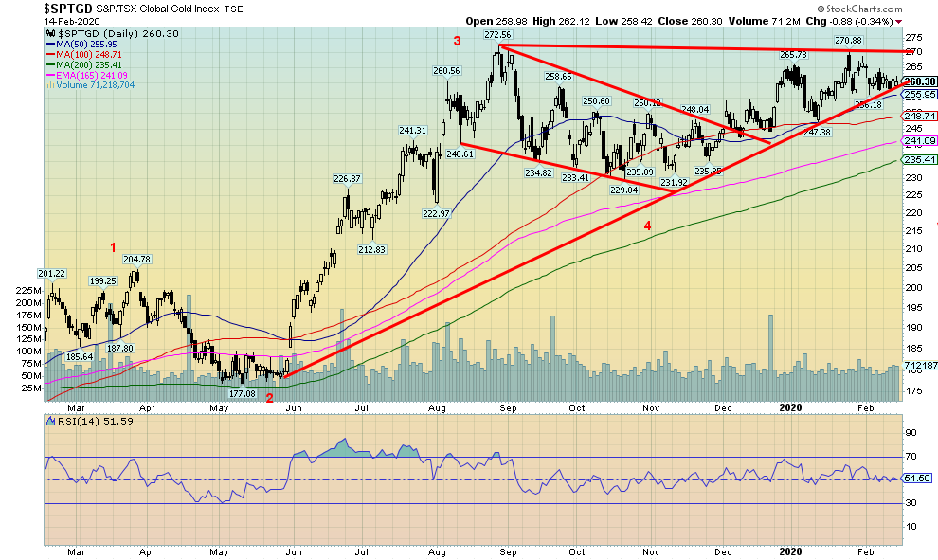Click the 2020 year marker on RSI axis
The width and height of the screenshot is (938, 560).
pos(788,551)
